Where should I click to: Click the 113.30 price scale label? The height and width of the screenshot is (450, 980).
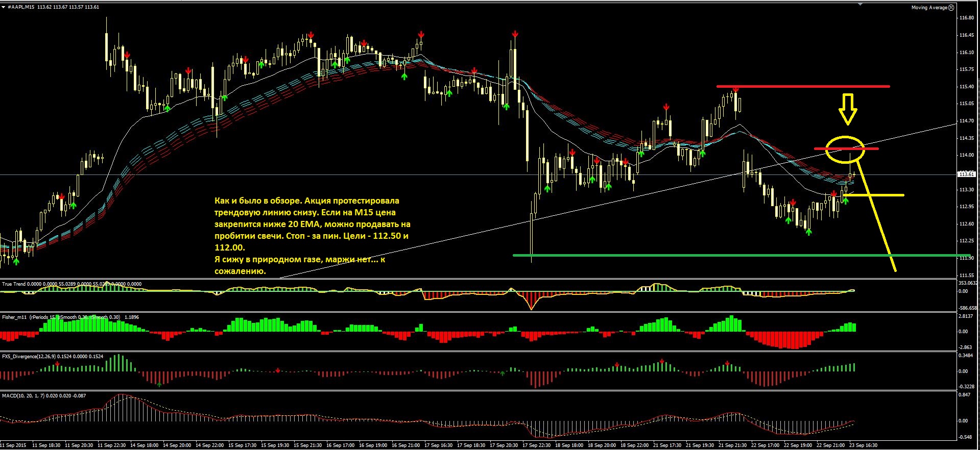(x=967, y=190)
